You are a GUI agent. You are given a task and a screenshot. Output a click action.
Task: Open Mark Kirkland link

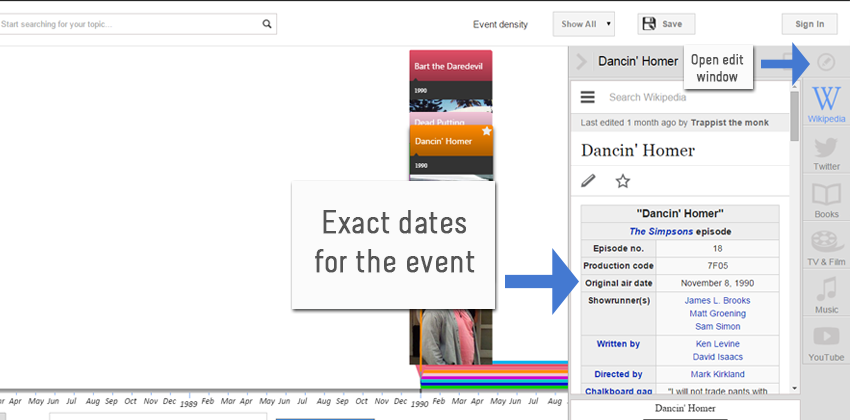[717, 374]
